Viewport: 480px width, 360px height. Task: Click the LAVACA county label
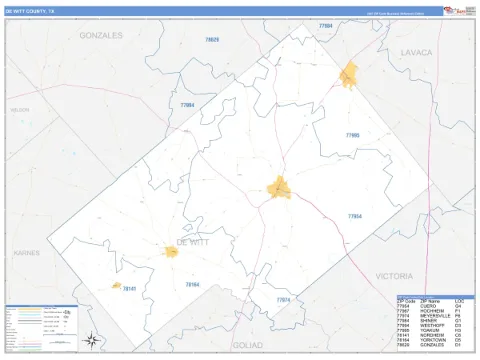pos(416,53)
